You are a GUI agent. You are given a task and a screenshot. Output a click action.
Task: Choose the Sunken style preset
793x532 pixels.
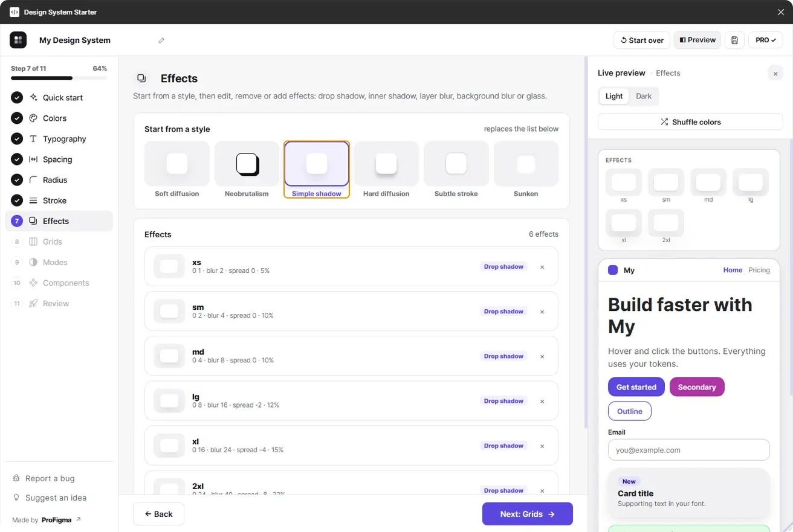(x=526, y=170)
